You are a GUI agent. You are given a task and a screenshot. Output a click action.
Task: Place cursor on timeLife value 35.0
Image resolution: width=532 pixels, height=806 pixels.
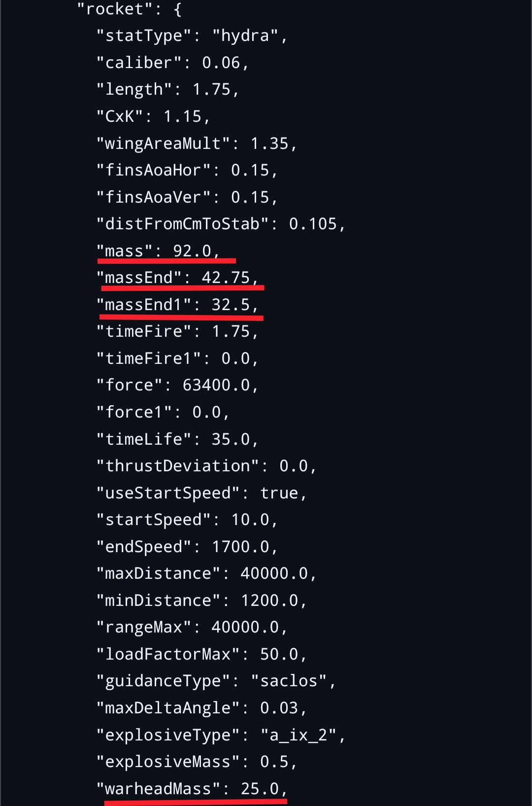pos(231,439)
